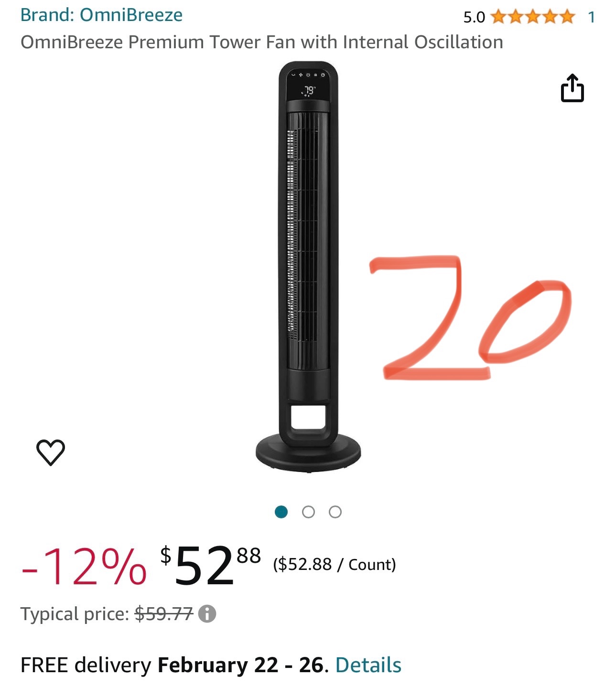The width and height of the screenshot is (616, 687).
Task: Click the five-star rating stars
Action: click(532, 17)
